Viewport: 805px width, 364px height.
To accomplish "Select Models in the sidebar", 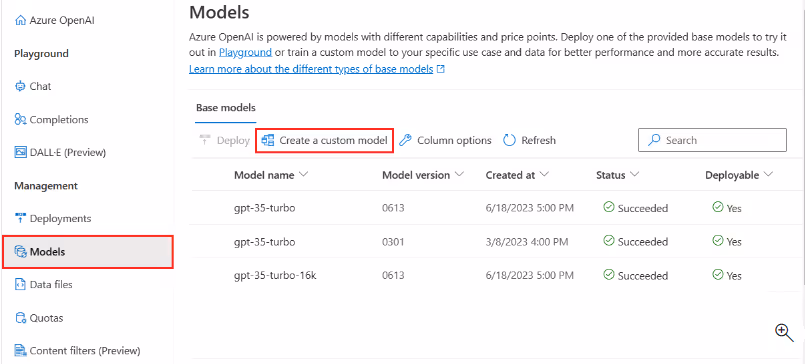I will point(88,252).
